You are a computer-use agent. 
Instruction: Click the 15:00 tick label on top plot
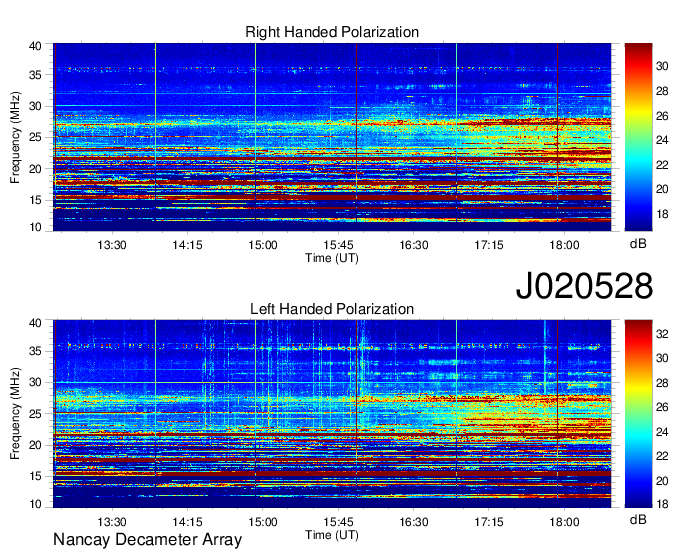pyautogui.click(x=263, y=245)
